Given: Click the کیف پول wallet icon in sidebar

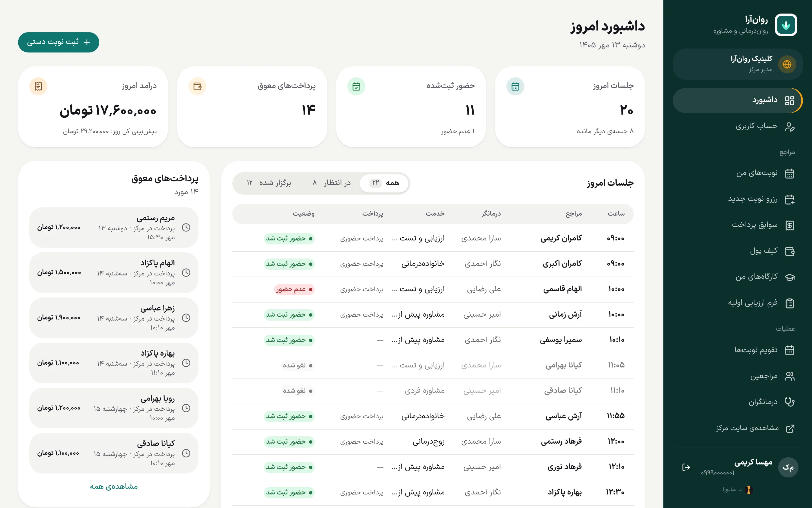Looking at the screenshot, I should [789, 251].
